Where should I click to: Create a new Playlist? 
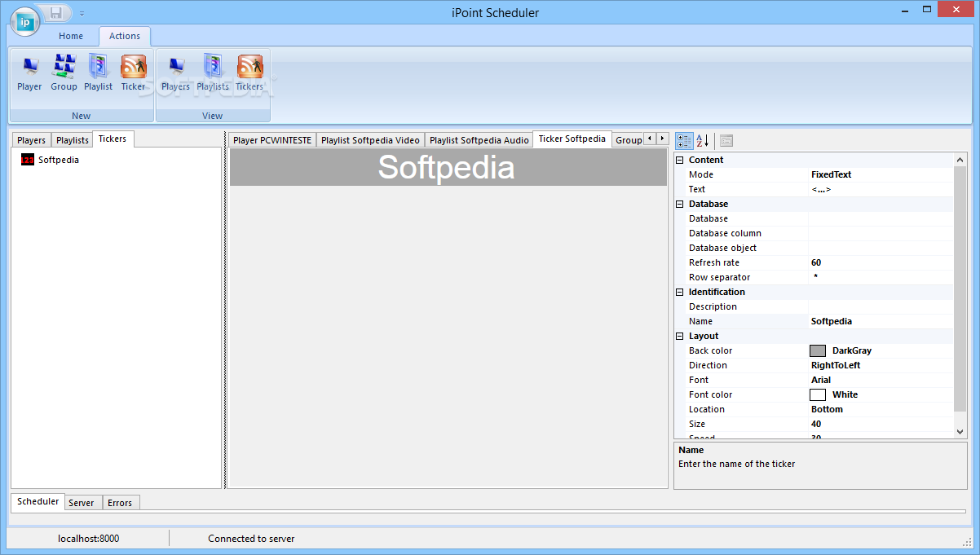coord(99,73)
